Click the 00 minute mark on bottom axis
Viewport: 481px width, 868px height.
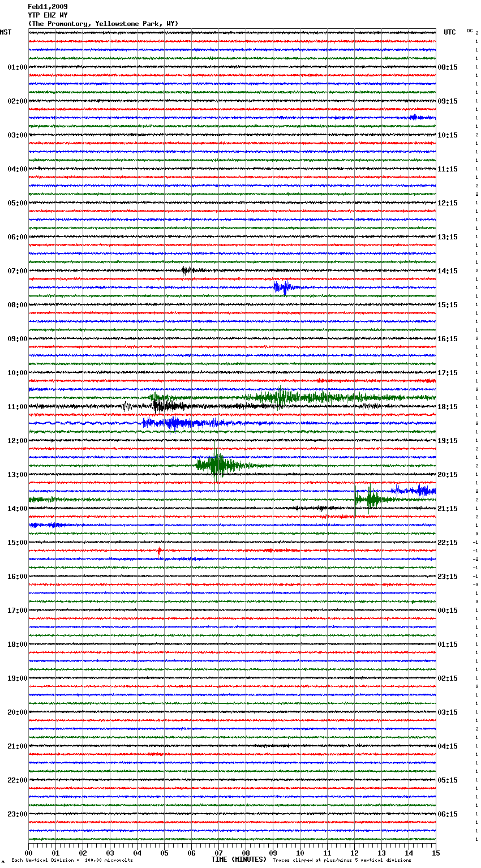click(x=28, y=853)
